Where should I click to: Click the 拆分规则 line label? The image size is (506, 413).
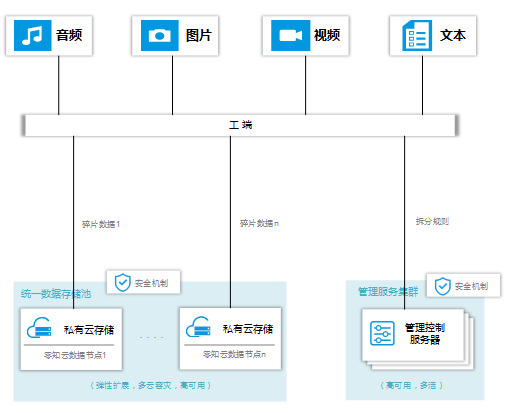432,221
